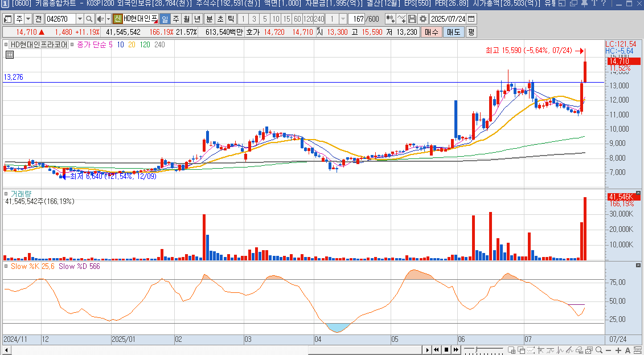This screenshot has width=644, height=355.
Task: Click the Slow %K 25.6 indicator label
Action: (32, 266)
